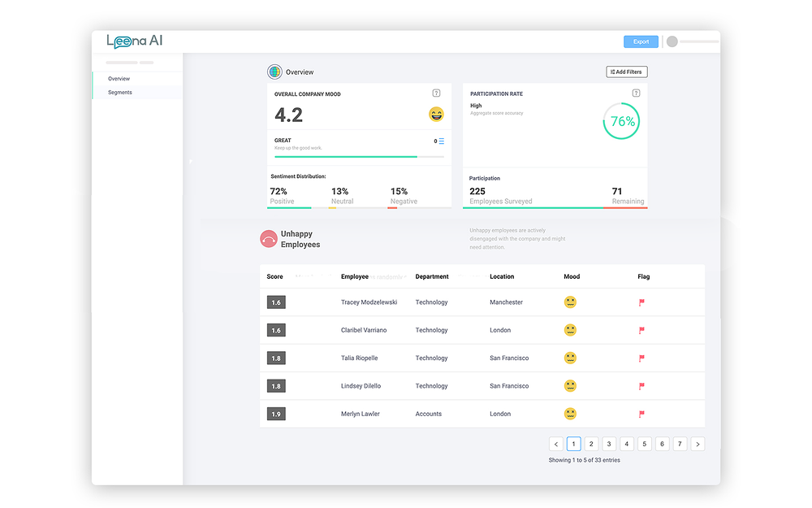Jump to page 2

(x=591, y=445)
